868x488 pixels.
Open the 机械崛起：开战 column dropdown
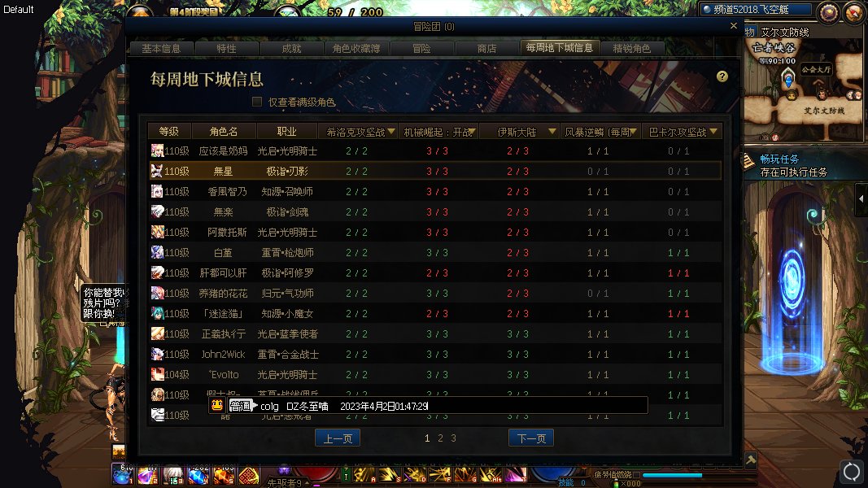pos(472,131)
